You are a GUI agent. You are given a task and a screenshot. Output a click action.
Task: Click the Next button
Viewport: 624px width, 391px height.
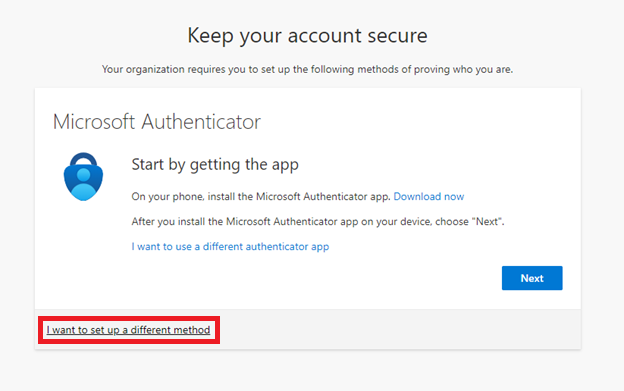click(x=532, y=278)
